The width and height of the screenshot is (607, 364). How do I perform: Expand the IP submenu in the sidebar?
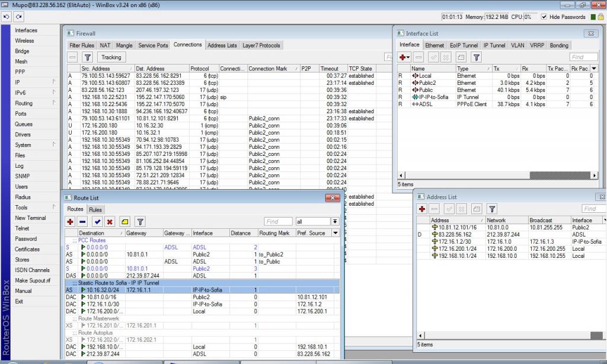click(x=54, y=82)
